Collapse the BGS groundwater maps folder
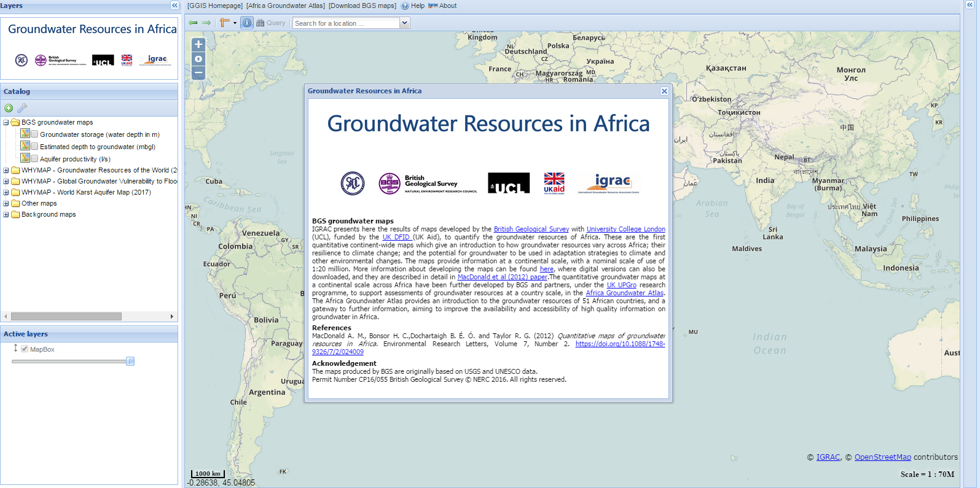The image size is (980, 488). click(6, 122)
